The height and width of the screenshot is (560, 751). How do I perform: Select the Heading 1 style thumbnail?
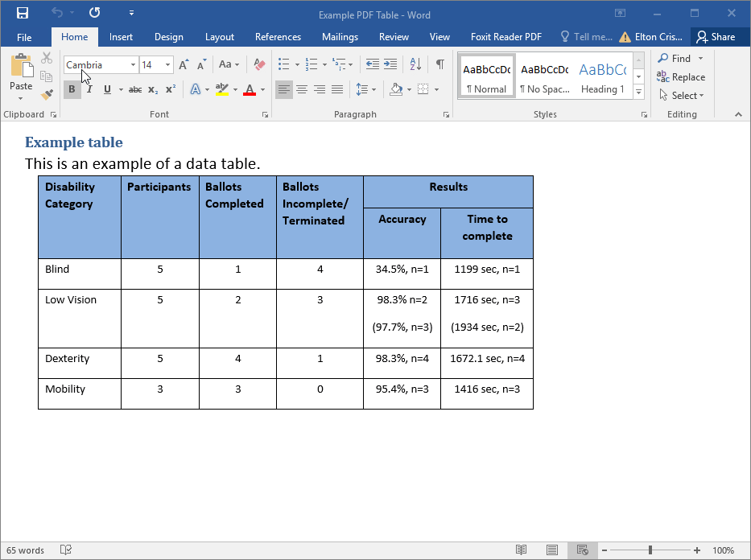(602, 77)
